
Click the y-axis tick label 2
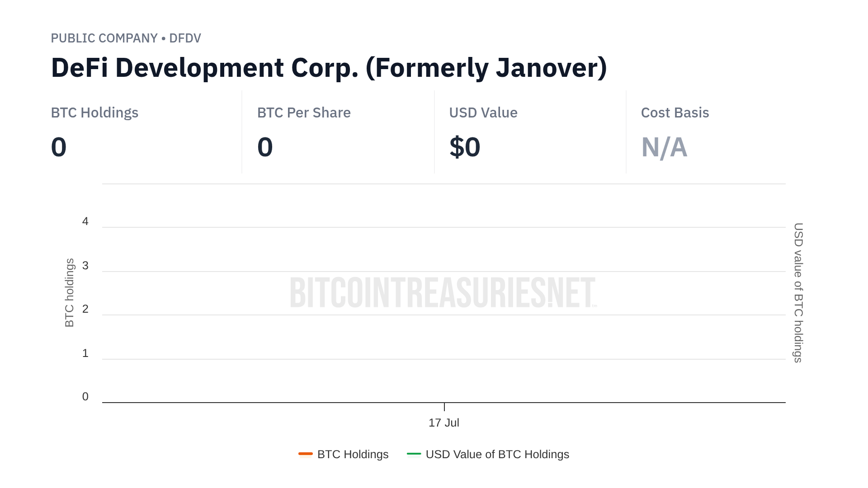pyautogui.click(x=85, y=309)
